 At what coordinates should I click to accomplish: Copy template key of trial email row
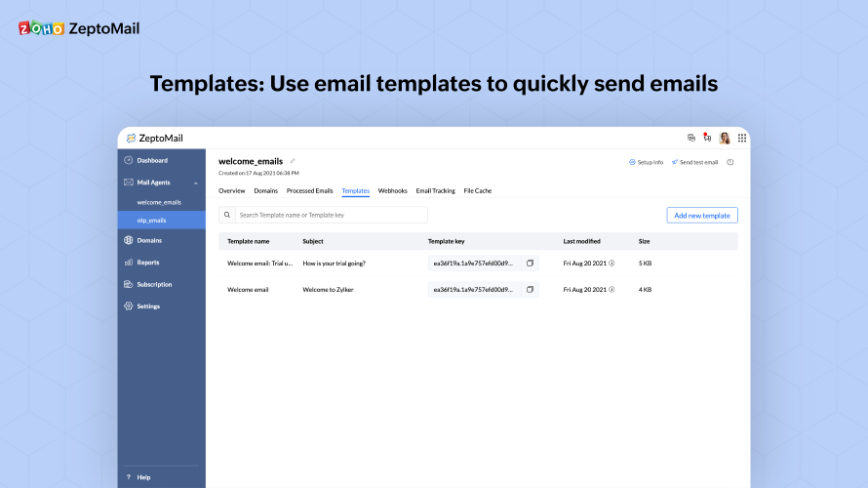tap(530, 264)
